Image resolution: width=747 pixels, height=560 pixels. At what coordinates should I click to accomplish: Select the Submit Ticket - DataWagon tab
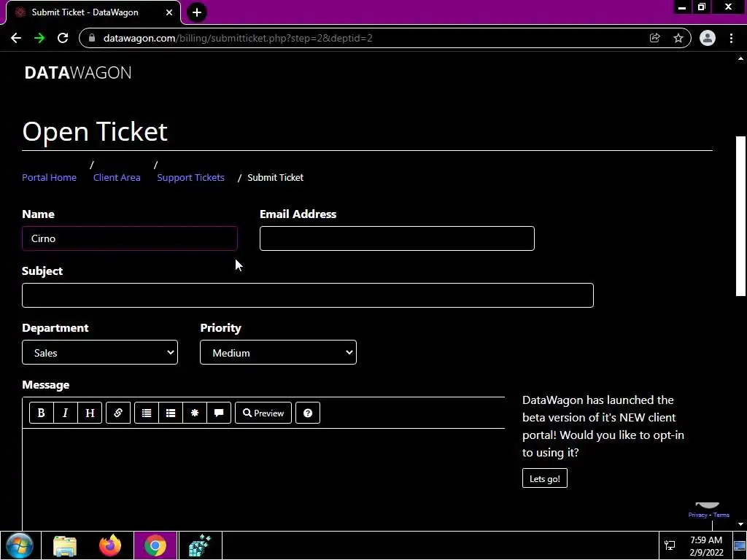pos(93,12)
